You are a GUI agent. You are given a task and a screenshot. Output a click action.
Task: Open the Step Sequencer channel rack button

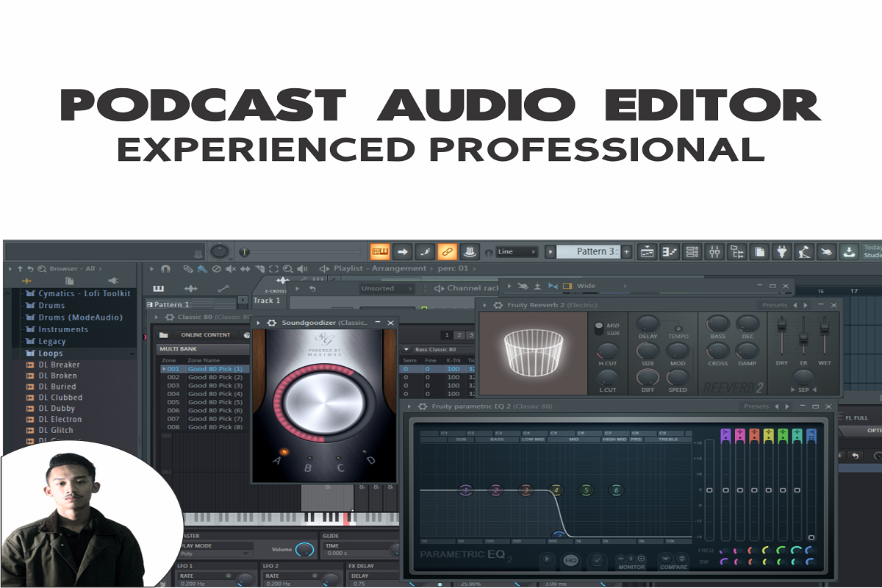[x=692, y=252]
